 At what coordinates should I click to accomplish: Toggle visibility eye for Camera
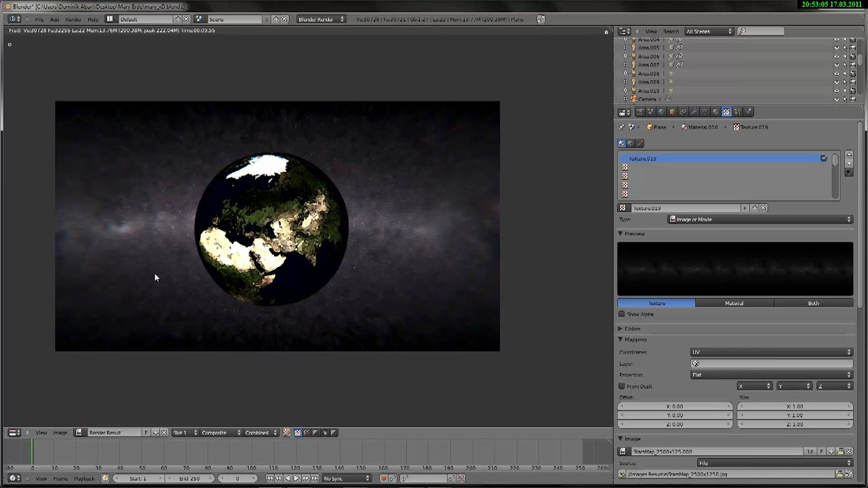836,99
